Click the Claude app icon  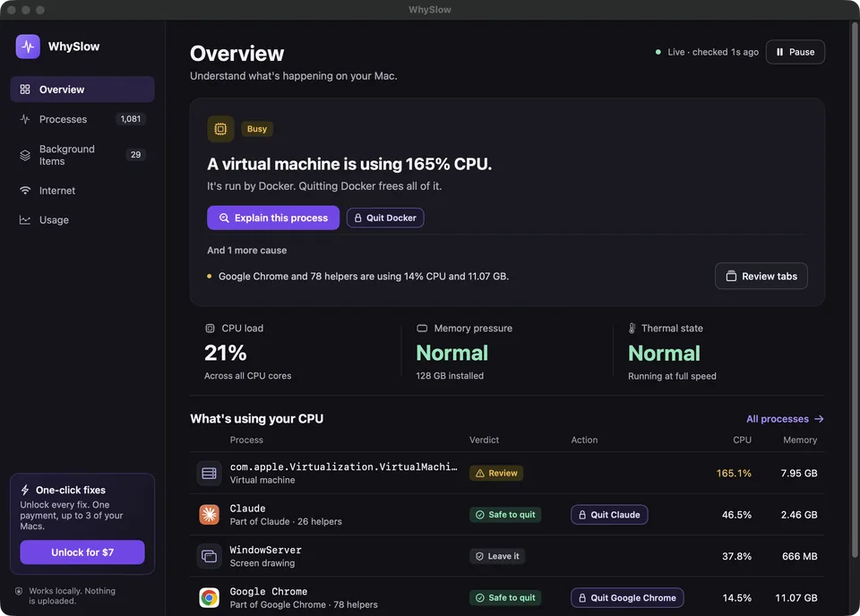click(209, 515)
